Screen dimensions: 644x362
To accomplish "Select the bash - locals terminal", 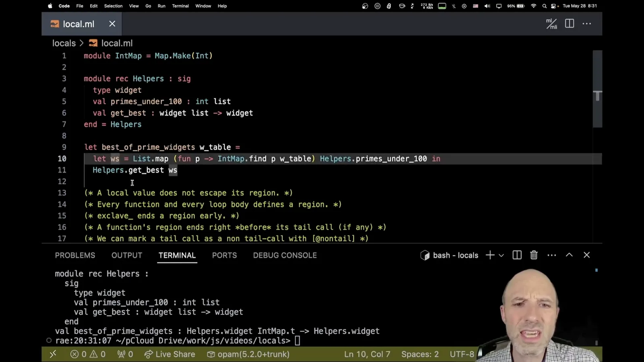I will pos(449,255).
